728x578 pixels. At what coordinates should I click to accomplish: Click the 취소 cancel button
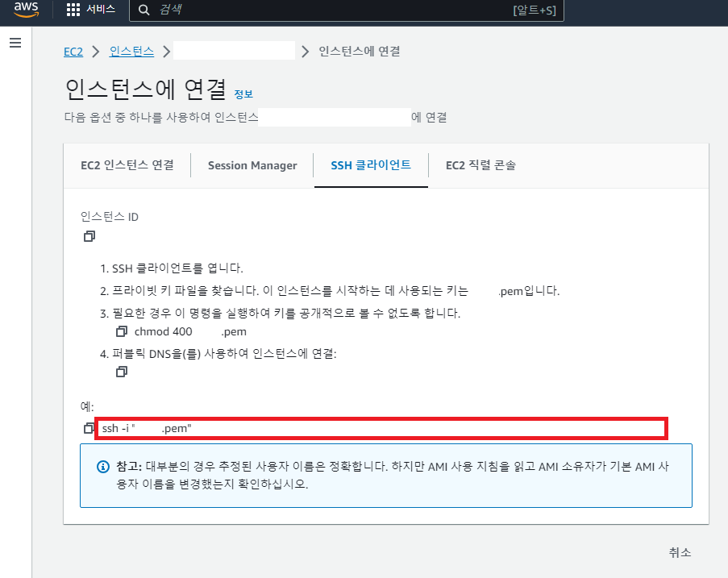(680, 552)
